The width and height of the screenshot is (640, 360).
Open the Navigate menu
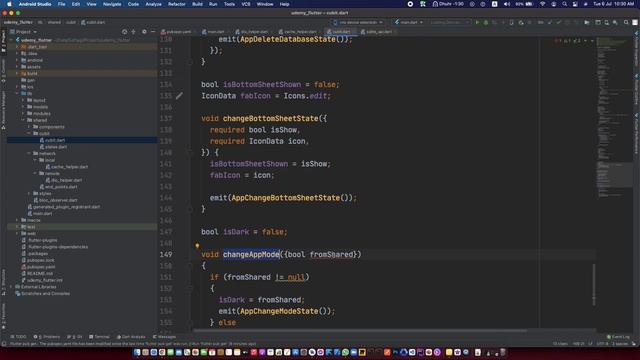coord(112,4)
